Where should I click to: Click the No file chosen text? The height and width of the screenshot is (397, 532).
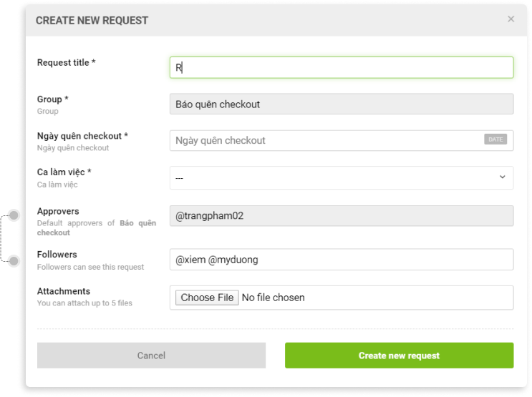pyautogui.click(x=273, y=298)
